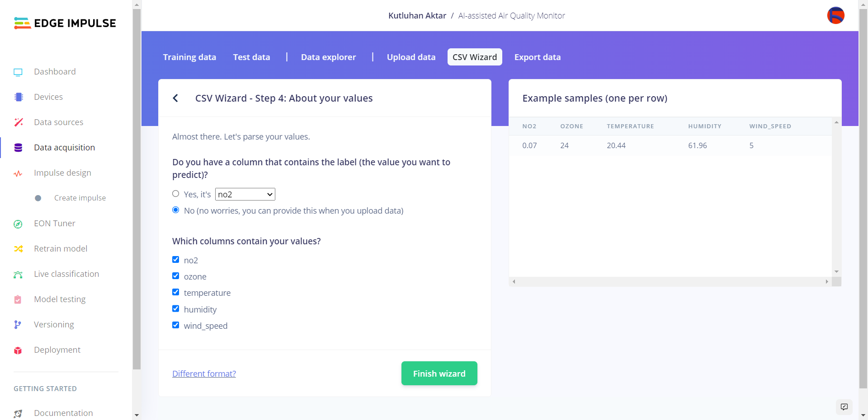Open the Data explorer tab
The height and width of the screenshot is (420, 868).
[328, 57]
